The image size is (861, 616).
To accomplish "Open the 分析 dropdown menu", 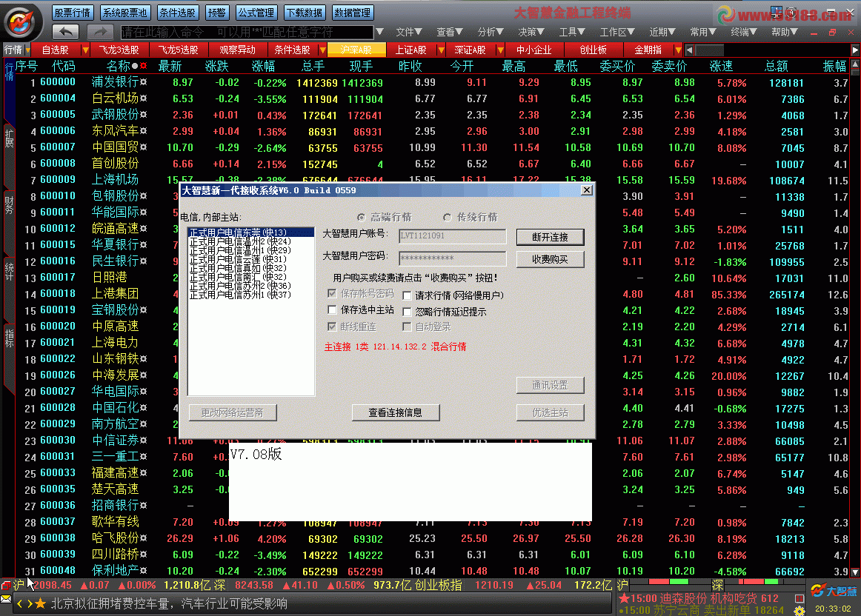I will (x=491, y=33).
